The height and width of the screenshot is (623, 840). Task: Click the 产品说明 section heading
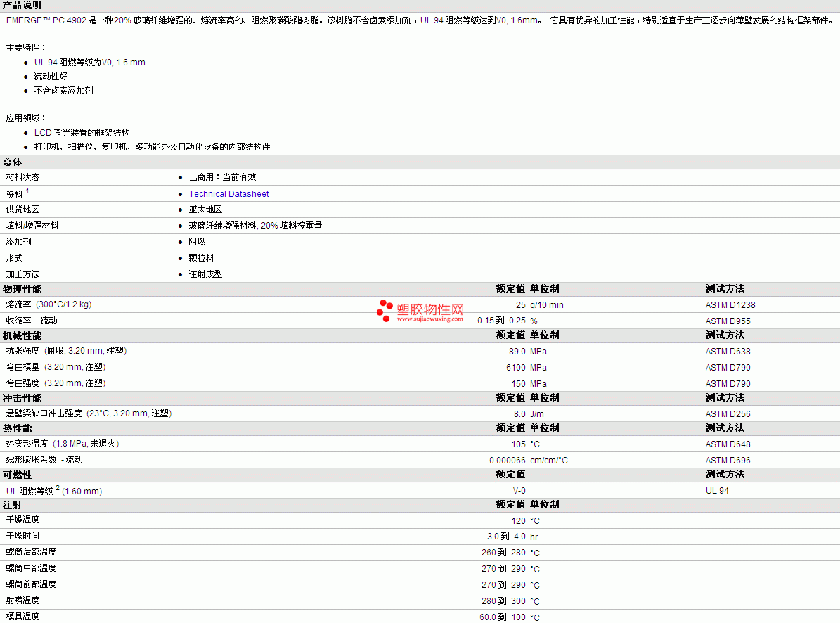click(22, 6)
